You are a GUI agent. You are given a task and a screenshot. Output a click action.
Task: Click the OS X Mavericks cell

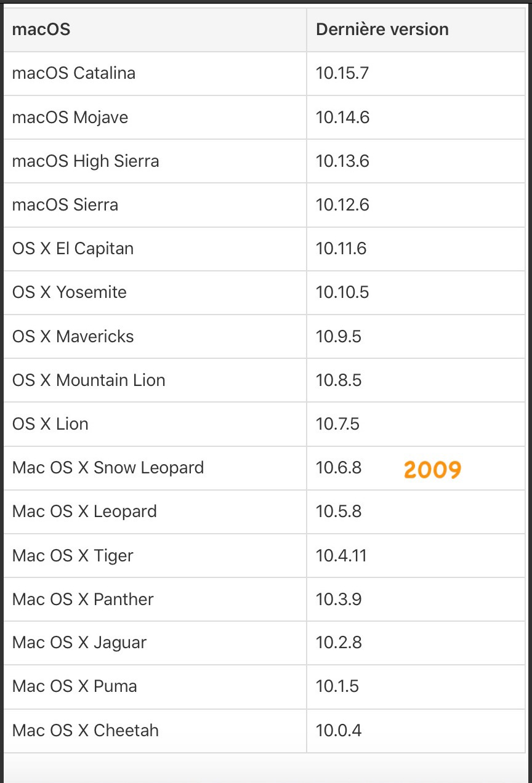[73, 337]
